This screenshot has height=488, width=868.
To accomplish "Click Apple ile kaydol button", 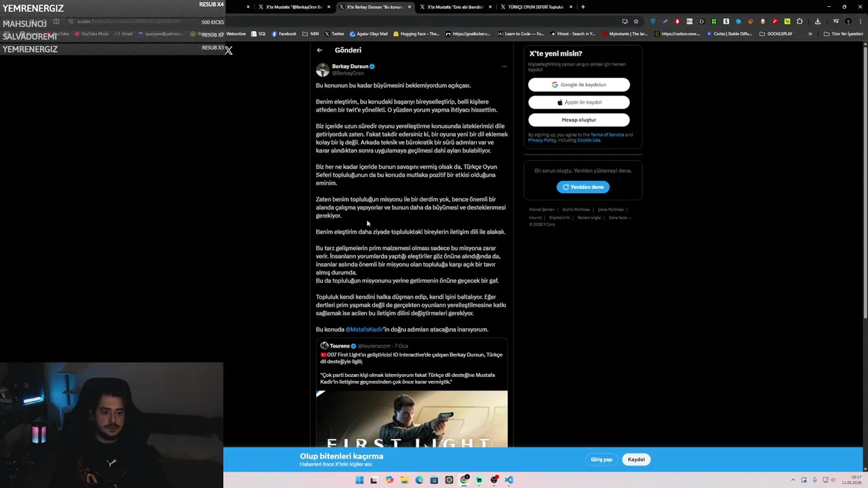I will pos(579,102).
